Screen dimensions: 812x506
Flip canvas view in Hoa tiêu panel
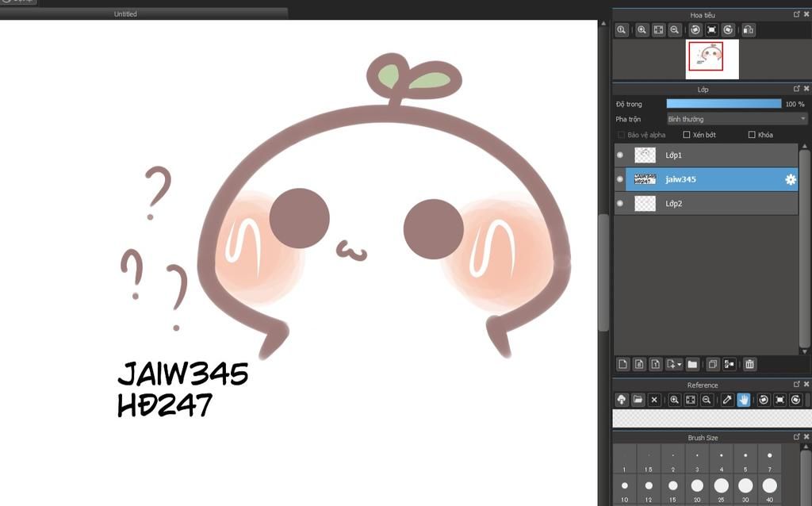pos(749,30)
